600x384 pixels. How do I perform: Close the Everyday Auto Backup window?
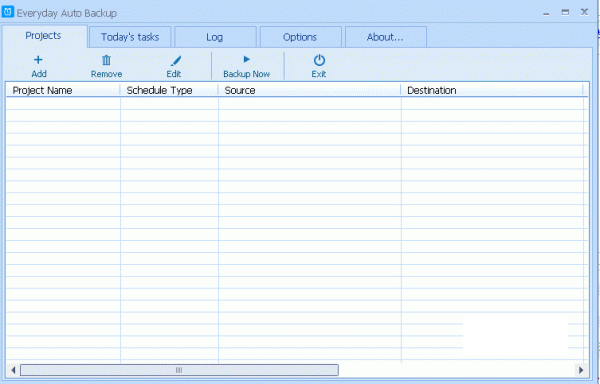point(584,12)
